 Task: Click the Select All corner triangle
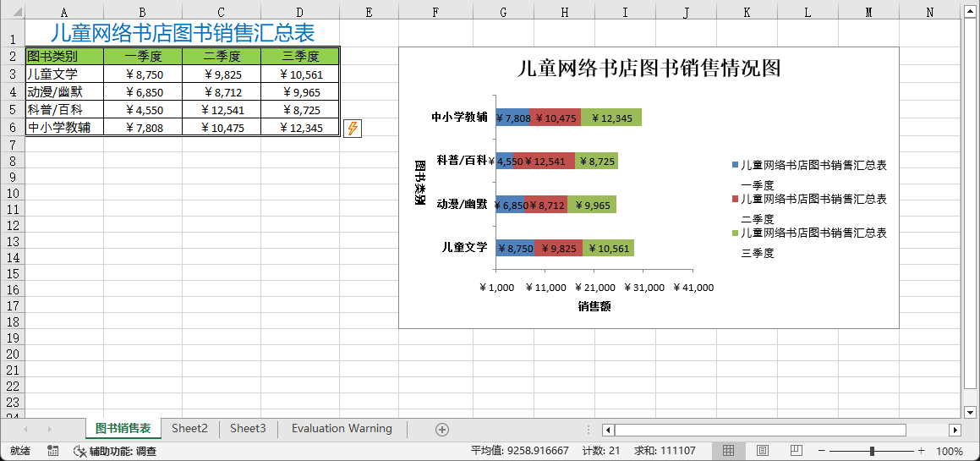coord(12,12)
